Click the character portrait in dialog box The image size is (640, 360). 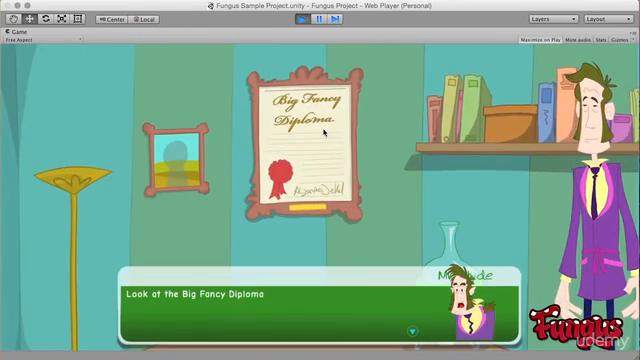click(x=472, y=303)
